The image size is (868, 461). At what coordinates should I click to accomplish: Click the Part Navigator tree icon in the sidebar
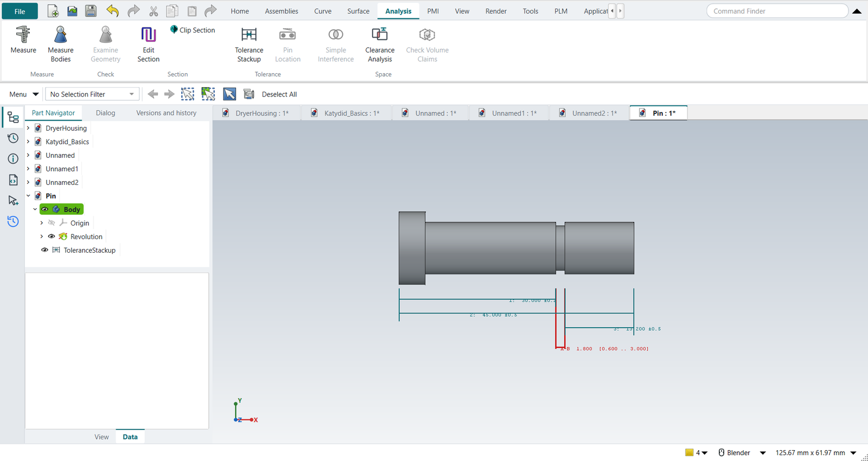13,118
